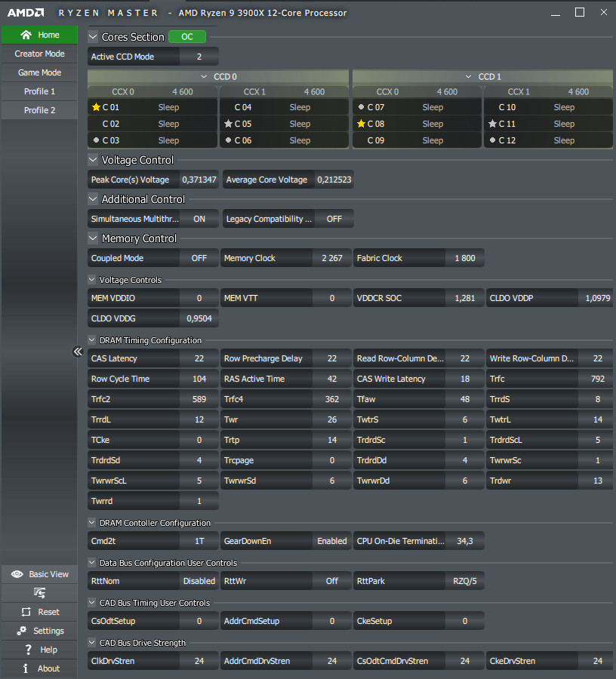
Task: Toggle Cmd2t 1T value
Action: (199, 541)
